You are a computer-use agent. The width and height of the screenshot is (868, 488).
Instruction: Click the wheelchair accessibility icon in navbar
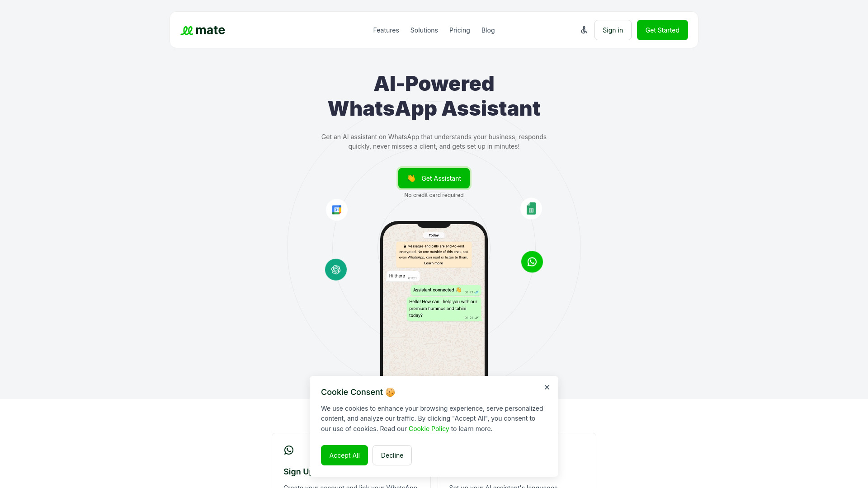point(584,30)
